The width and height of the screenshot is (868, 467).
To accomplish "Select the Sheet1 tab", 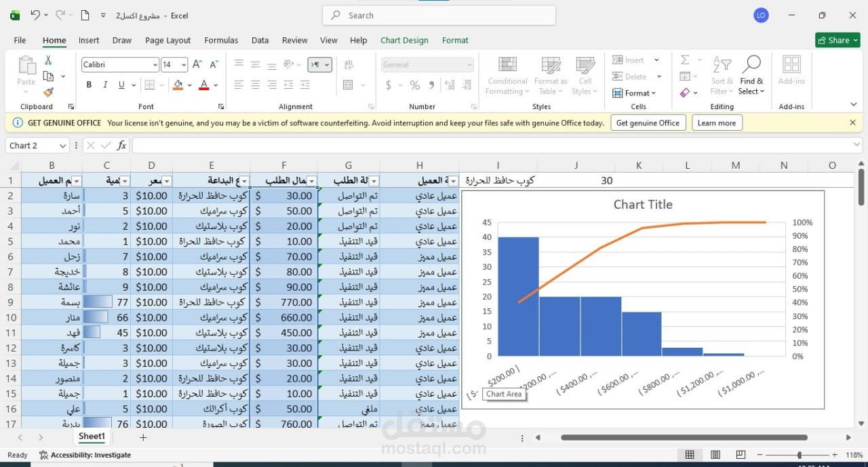I will coord(92,436).
